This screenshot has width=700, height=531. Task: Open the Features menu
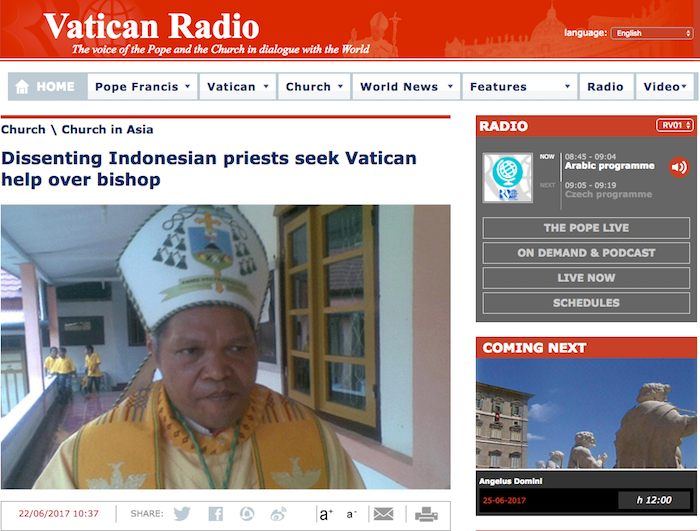520,87
